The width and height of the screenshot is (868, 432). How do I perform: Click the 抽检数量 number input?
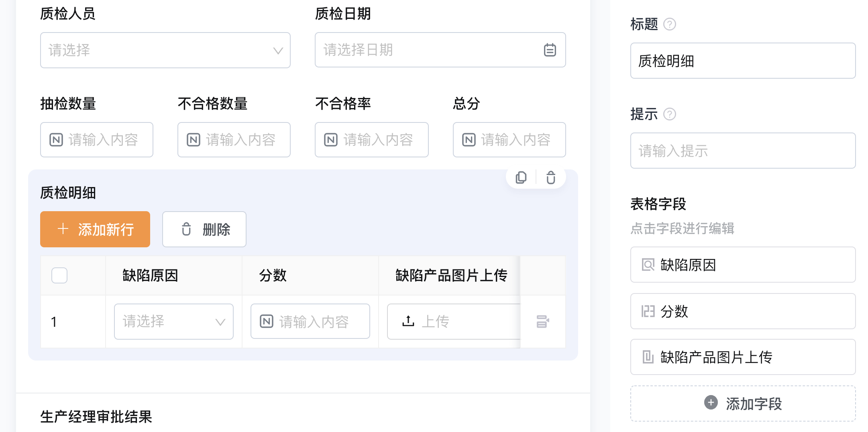coord(97,140)
